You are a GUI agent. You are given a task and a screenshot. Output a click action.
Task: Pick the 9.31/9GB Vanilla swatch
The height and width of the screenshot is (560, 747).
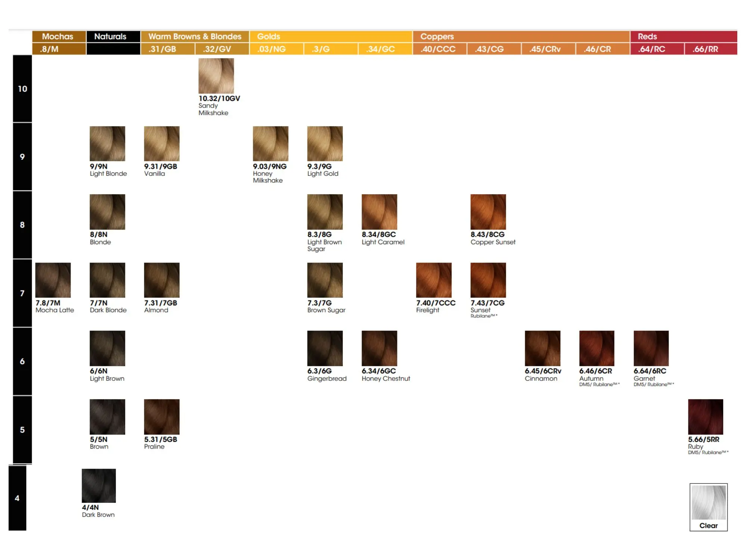pos(162,144)
